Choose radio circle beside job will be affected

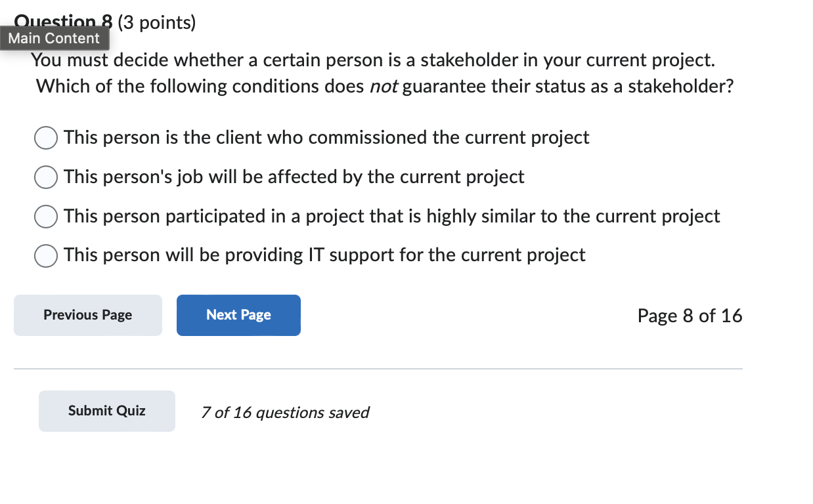point(46,177)
